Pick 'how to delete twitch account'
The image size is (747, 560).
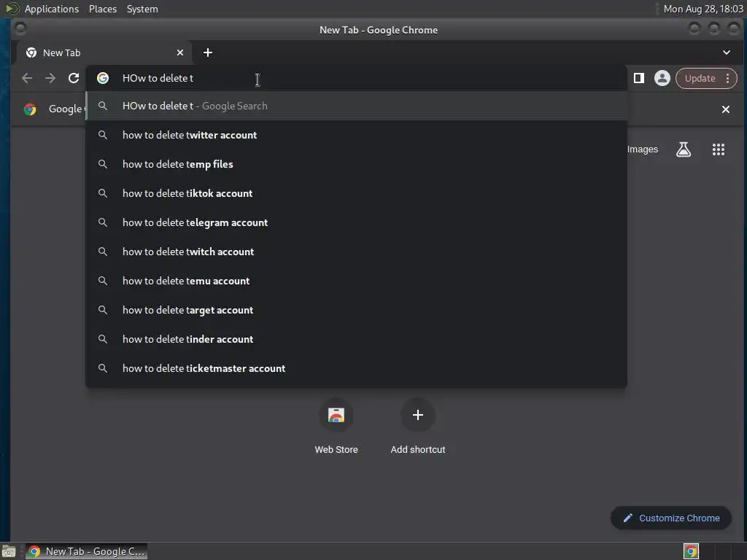(356, 252)
